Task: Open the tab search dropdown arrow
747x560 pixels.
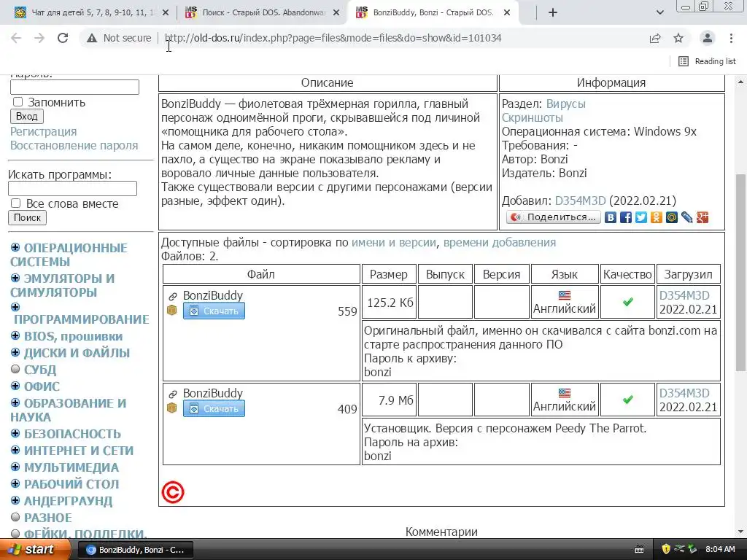Action: click(x=659, y=12)
